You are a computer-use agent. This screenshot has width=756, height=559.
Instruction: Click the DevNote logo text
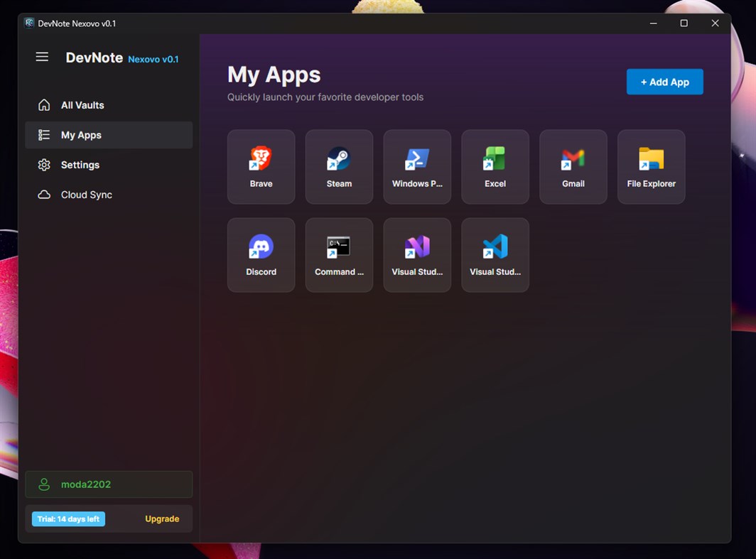click(x=94, y=58)
